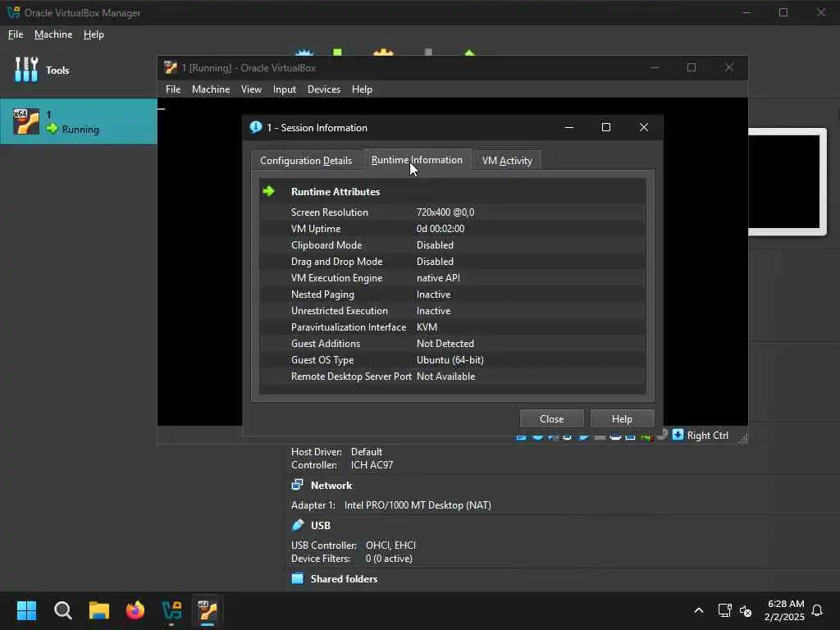Open File menu in running VM window

[173, 89]
